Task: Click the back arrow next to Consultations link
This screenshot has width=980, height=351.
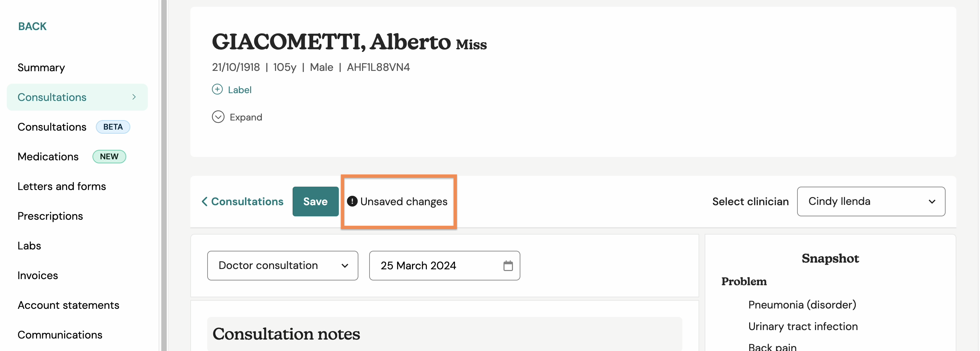Action: (204, 201)
